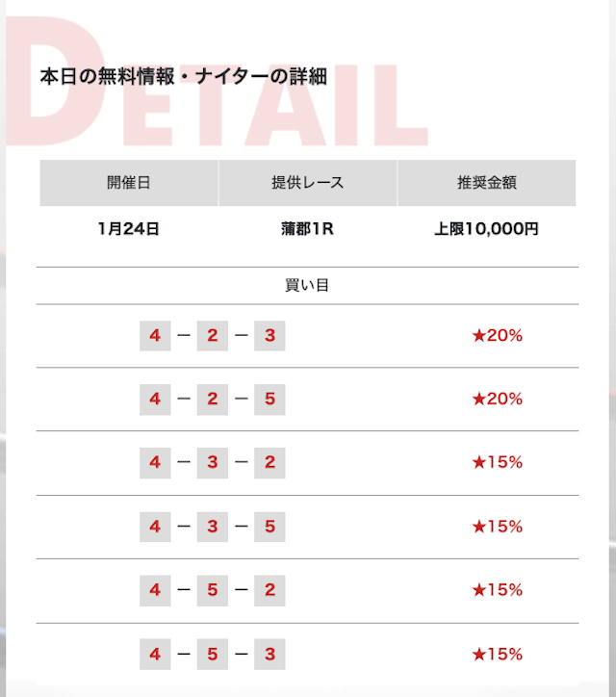Click last number 3 in 4-5-3 row

click(269, 655)
